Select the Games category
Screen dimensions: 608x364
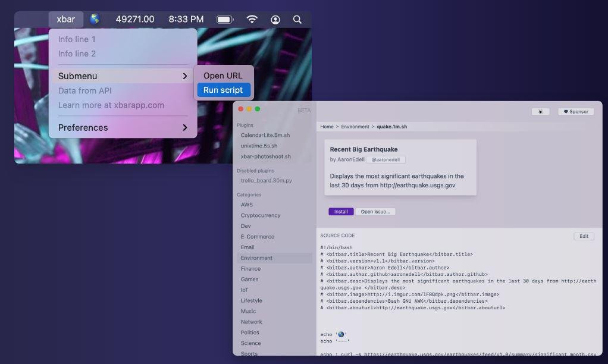(x=249, y=280)
